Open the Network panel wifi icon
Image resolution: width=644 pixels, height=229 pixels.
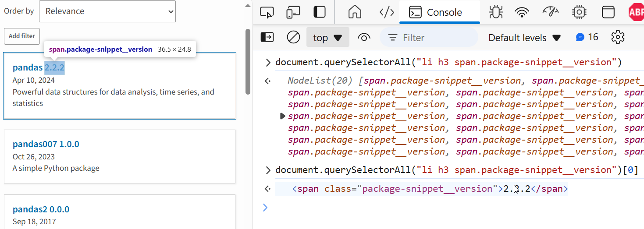tap(522, 12)
